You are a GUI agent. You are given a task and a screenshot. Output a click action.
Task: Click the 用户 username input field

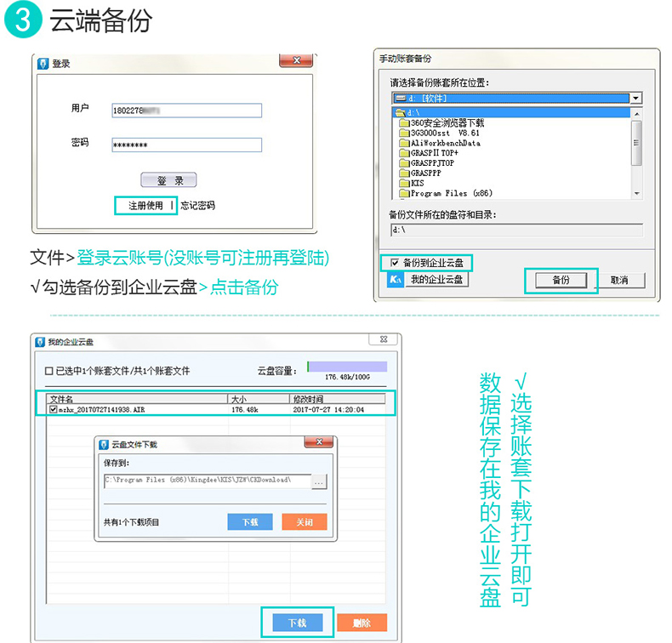pyautogui.click(x=186, y=111)
